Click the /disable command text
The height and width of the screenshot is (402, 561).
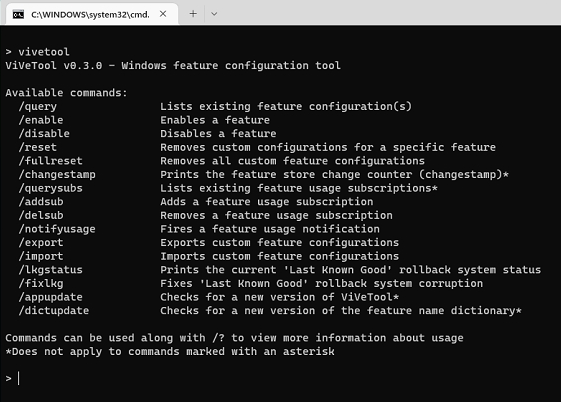pyautogui.click(x=44, y=133)
